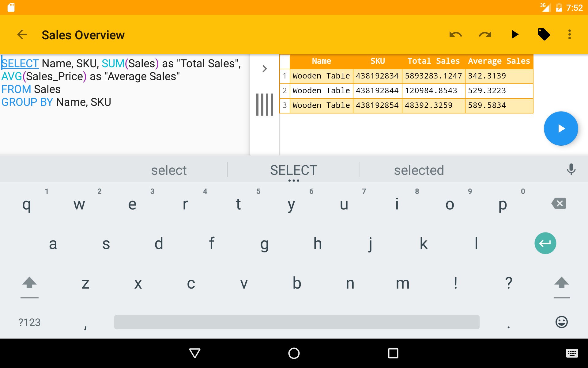
Task: Collapse the query editor with the chevron
Action: [x=264, y=68]
